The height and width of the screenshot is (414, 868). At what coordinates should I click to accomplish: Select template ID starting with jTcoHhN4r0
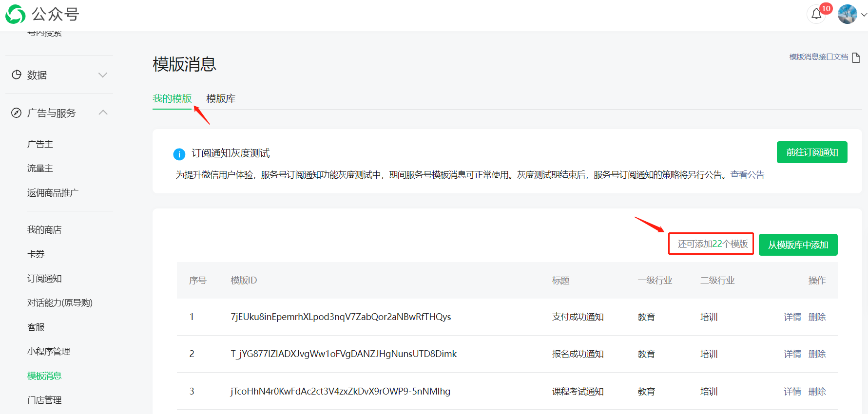[x=340, y=392]
